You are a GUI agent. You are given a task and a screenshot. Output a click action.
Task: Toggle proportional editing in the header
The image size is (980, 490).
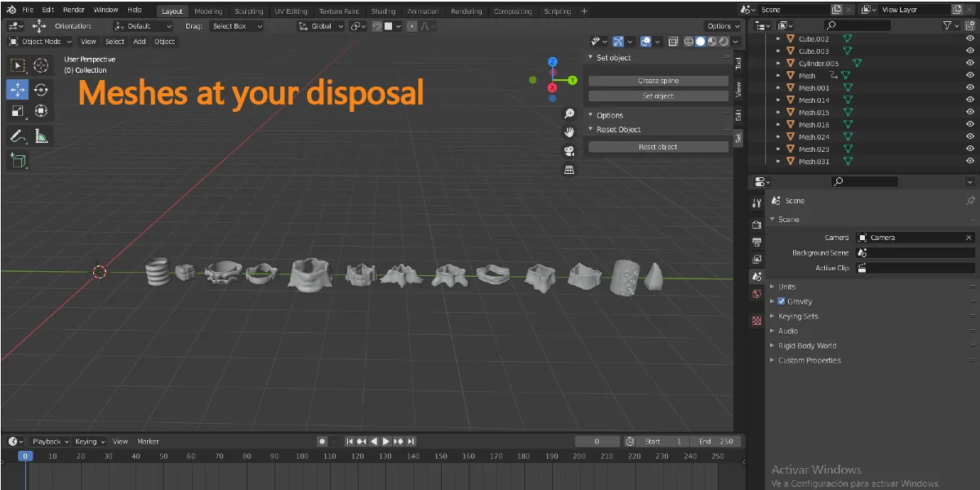pos(412,26)
